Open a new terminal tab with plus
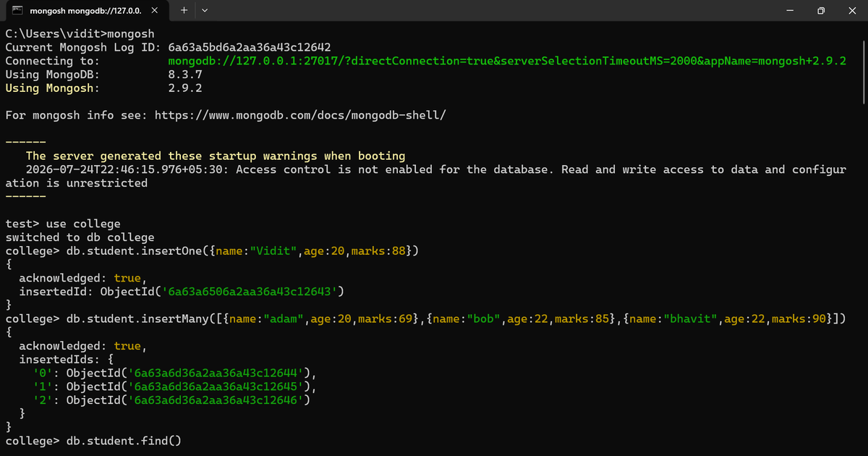This screenshot has width=868, height=456. [x=184, y=11]
